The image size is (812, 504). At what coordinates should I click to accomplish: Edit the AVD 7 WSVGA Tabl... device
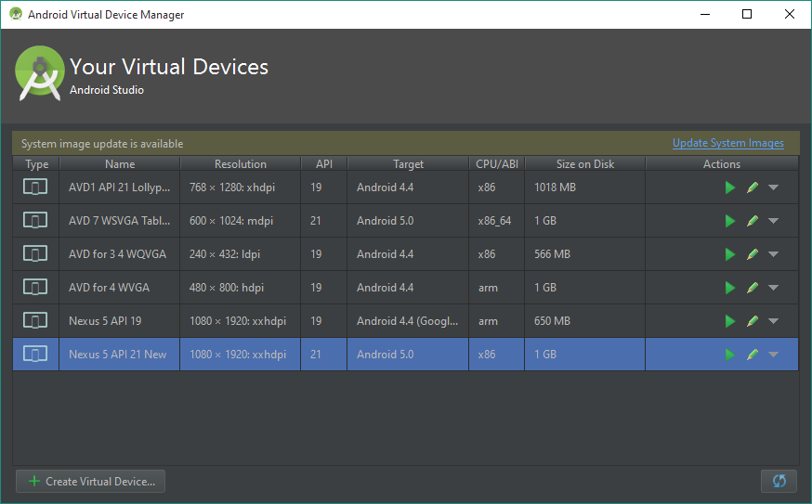pos(753,221)
